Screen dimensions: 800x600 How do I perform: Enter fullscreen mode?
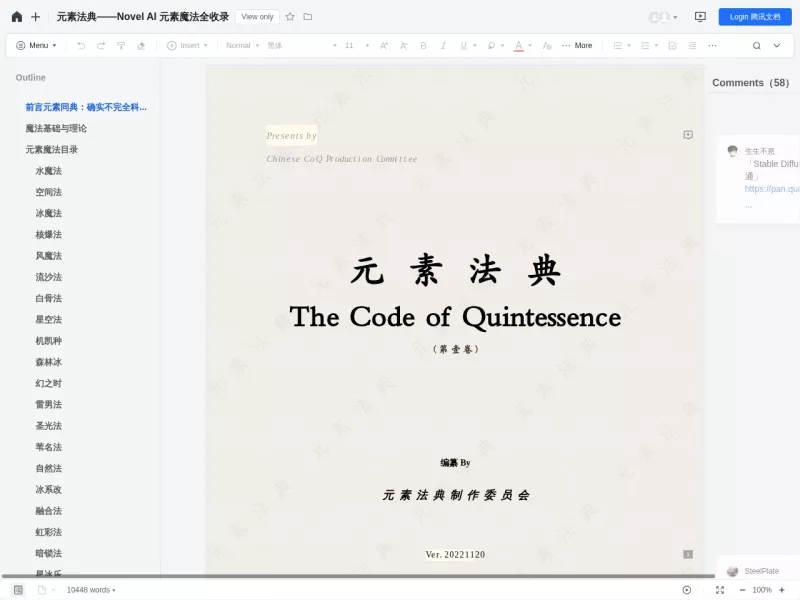pos(720,590)
